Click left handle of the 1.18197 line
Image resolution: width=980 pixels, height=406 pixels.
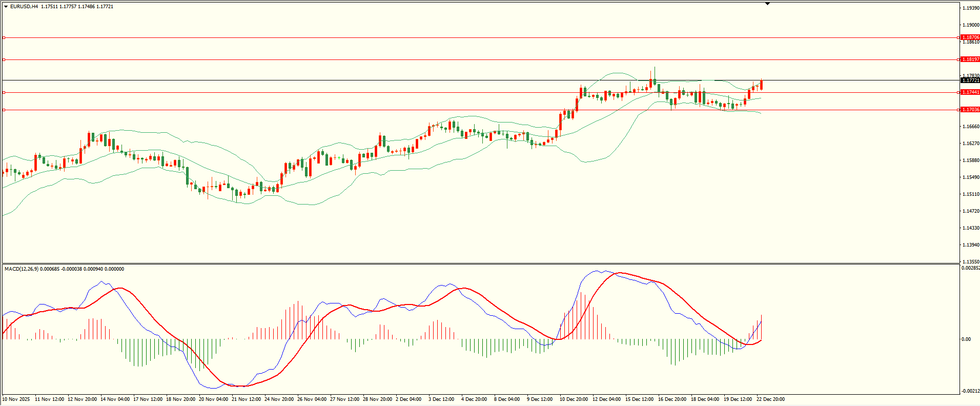(4, 59)
